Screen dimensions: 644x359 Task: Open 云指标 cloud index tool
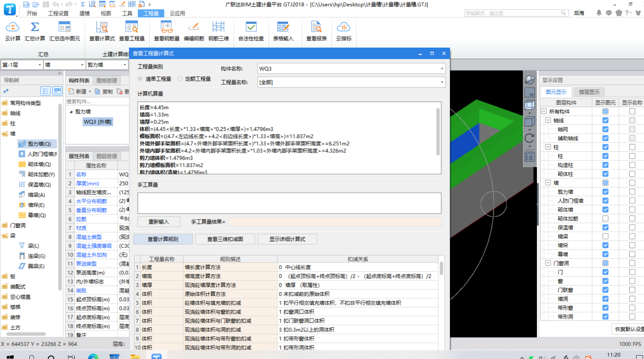[344, 31]
